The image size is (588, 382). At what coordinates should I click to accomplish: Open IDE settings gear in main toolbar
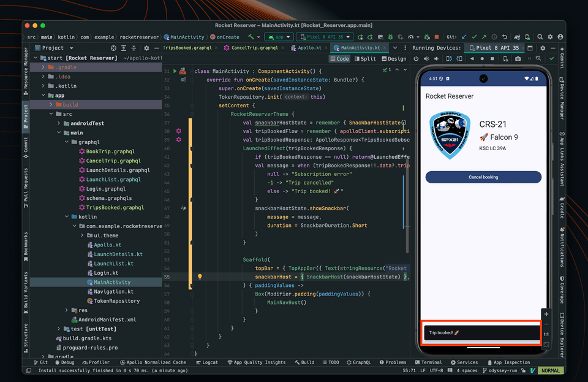pos(550,37)
